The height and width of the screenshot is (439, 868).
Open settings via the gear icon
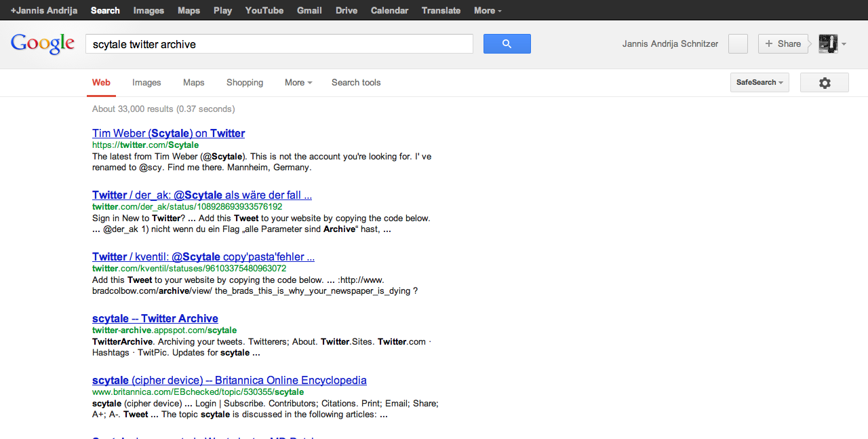[825, 83]
